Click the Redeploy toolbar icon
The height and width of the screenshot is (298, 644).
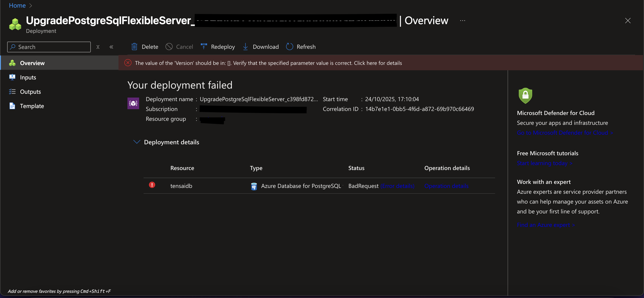pyautogui.click(x=203, y=47)
